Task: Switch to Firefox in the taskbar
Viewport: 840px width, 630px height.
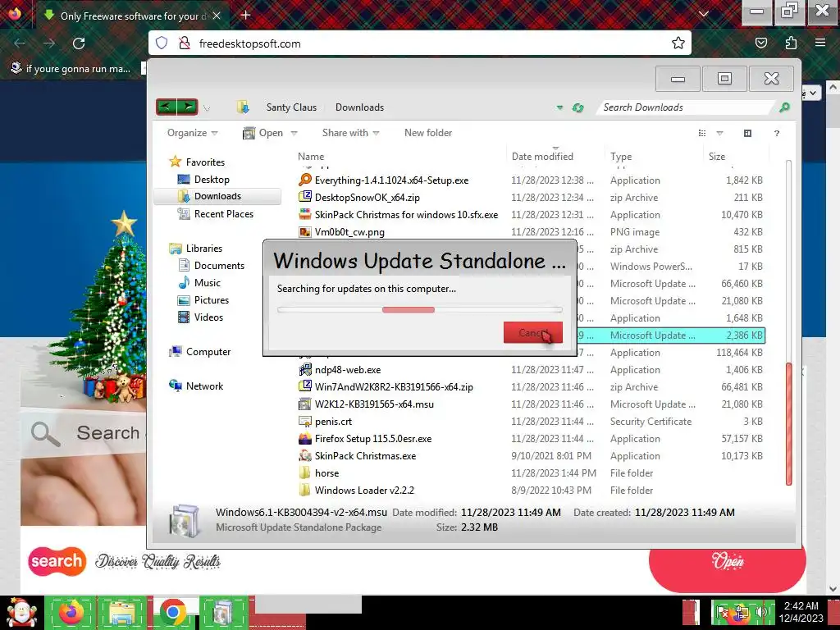Action: [x=71, y=613]
